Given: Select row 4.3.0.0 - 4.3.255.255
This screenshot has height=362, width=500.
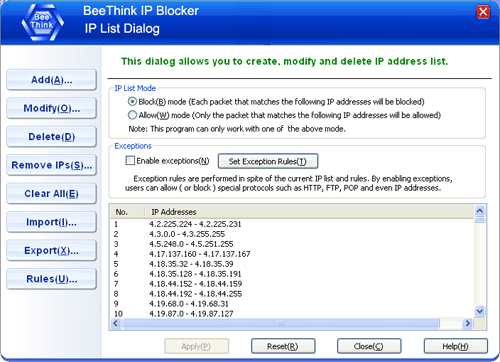Looking at the screenshot, I should pyautogui.click(x=292, y=234).
